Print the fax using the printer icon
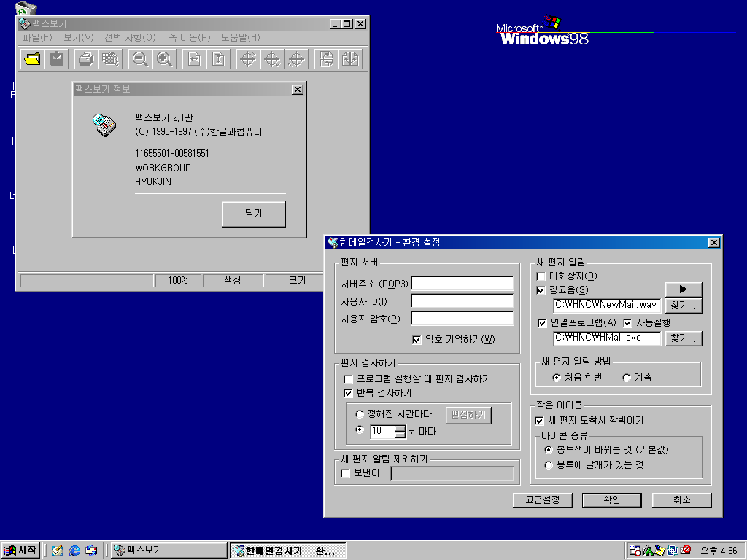Viewport: 747px width, 560px height. pyautogui.click(x=86, y=59)
